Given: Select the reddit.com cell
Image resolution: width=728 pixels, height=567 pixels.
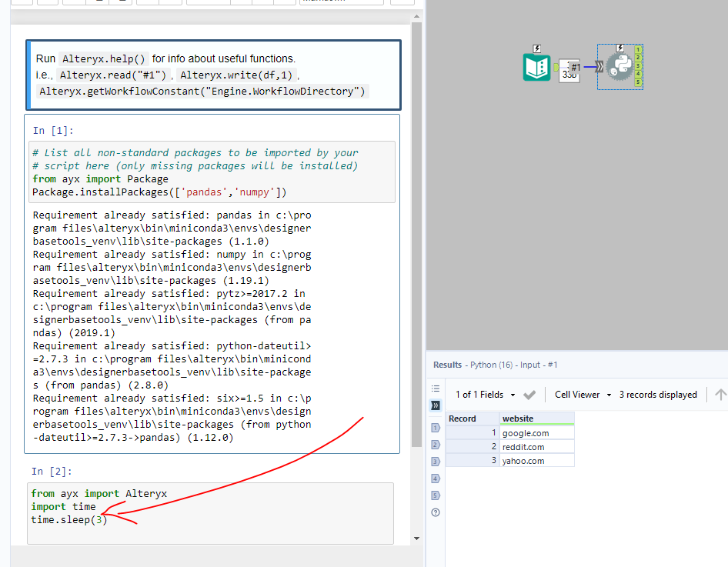Looking at the screenshot, I should tap(536, 447).
